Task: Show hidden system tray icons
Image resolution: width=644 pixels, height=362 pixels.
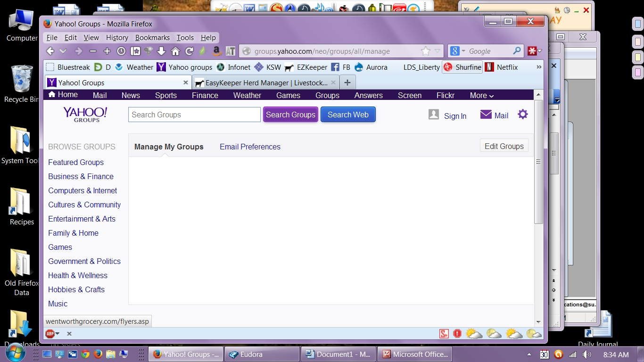Action: 529,354
